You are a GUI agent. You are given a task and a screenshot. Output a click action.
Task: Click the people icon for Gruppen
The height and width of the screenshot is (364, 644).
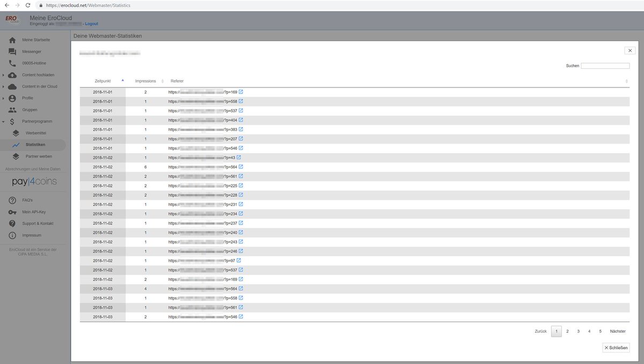pos(12,110)
